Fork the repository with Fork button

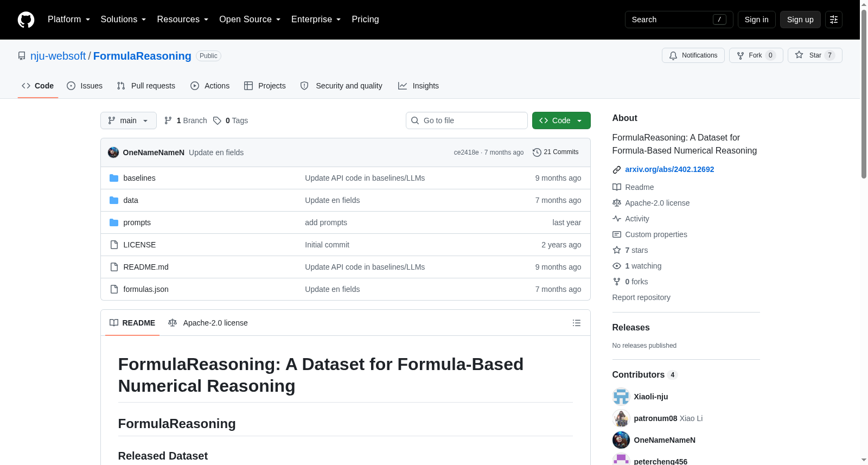[756, 55]
